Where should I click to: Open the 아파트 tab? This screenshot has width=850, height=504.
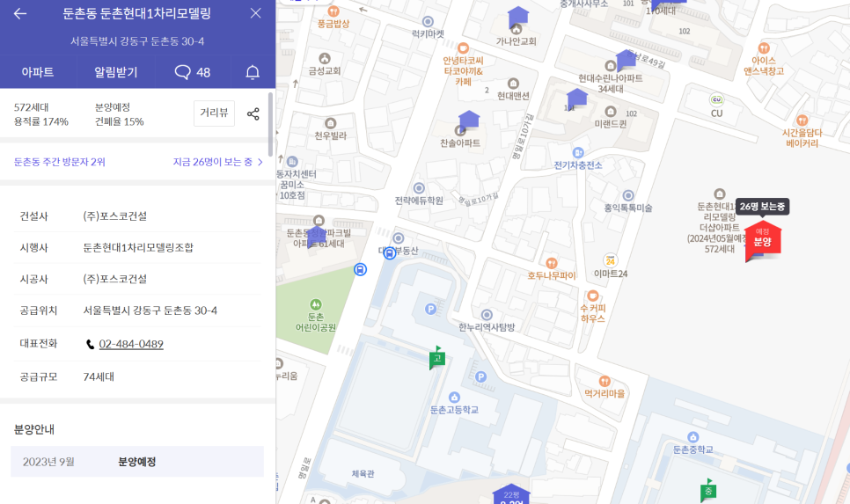(38, 72)
